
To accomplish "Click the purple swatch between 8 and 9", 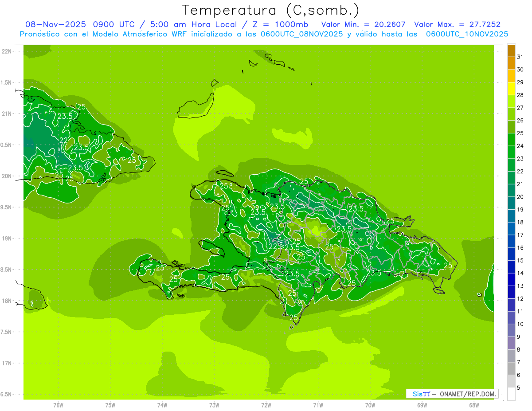I will [x=511, y=343].
